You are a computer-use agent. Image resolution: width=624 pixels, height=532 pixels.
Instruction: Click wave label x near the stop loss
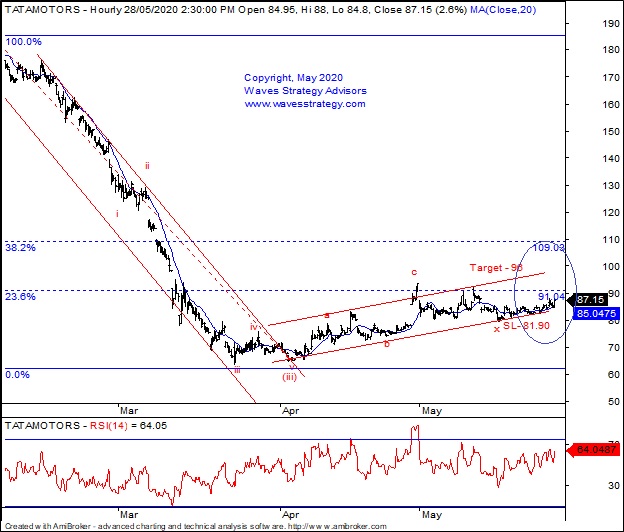(x=496, y=329)
